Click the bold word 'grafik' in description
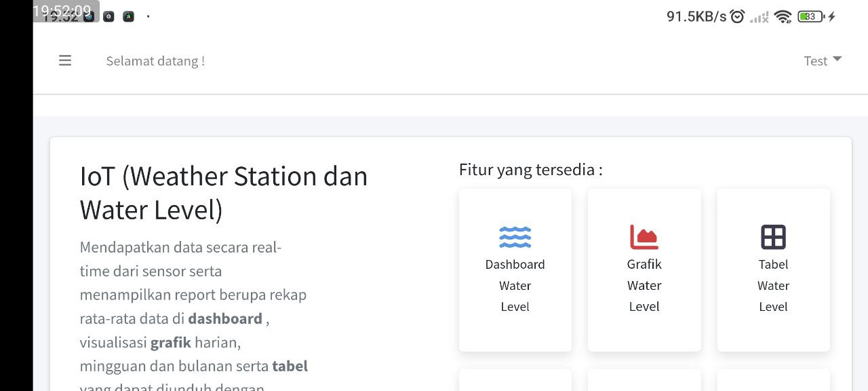Viewport: 868px width, 391px height. [171, 342]
